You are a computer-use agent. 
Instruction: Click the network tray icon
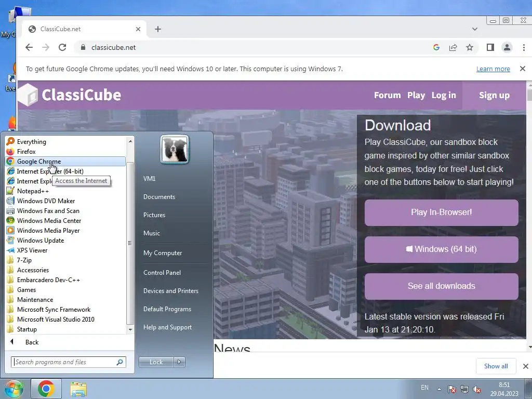[x=464, y=389]
